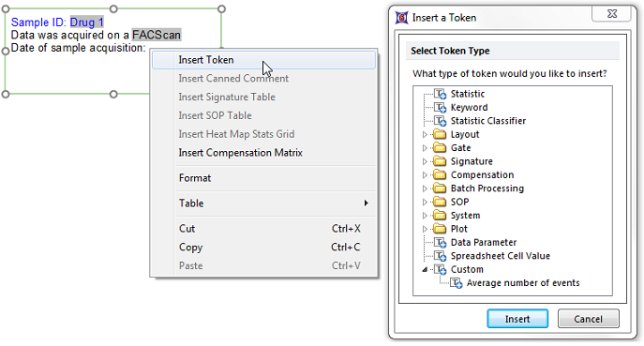Select Average number of events token
The width and height of the screenshot is (644, 346).
coord(523,283)
